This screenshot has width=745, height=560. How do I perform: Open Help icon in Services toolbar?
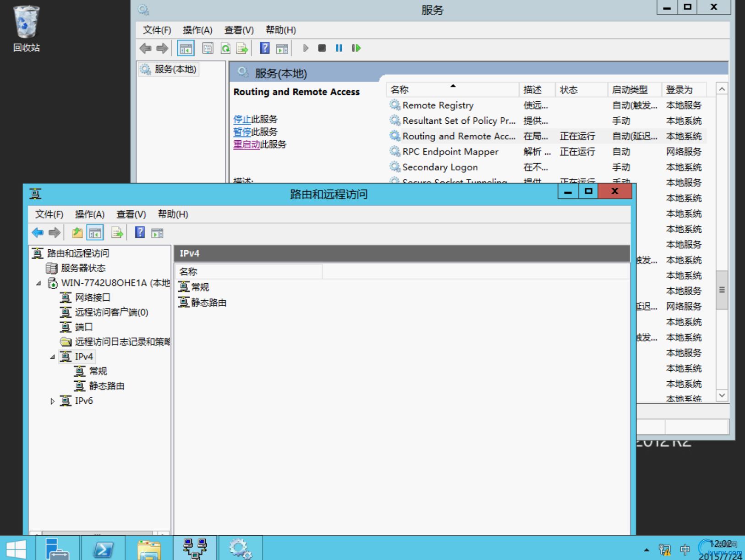point(264,48)
